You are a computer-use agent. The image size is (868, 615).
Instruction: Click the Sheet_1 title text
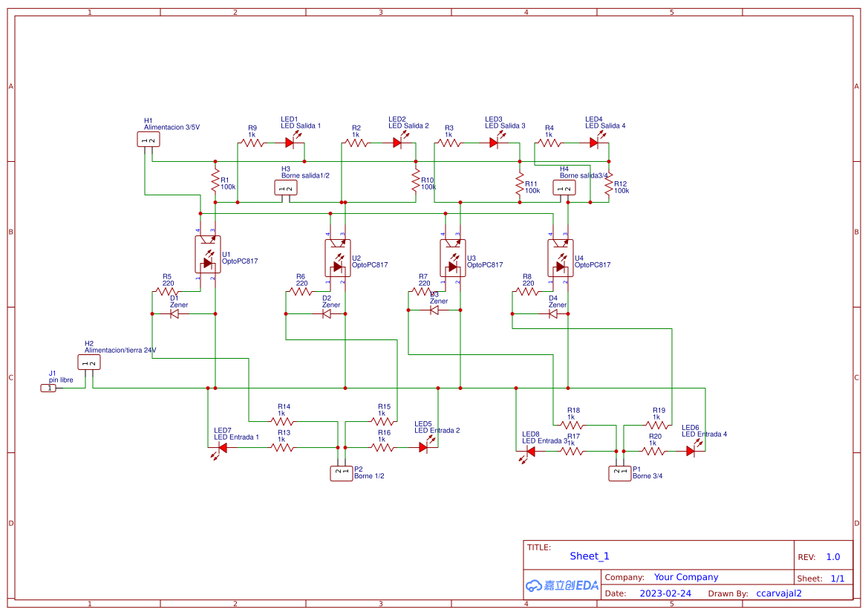[x=590, y=556]
